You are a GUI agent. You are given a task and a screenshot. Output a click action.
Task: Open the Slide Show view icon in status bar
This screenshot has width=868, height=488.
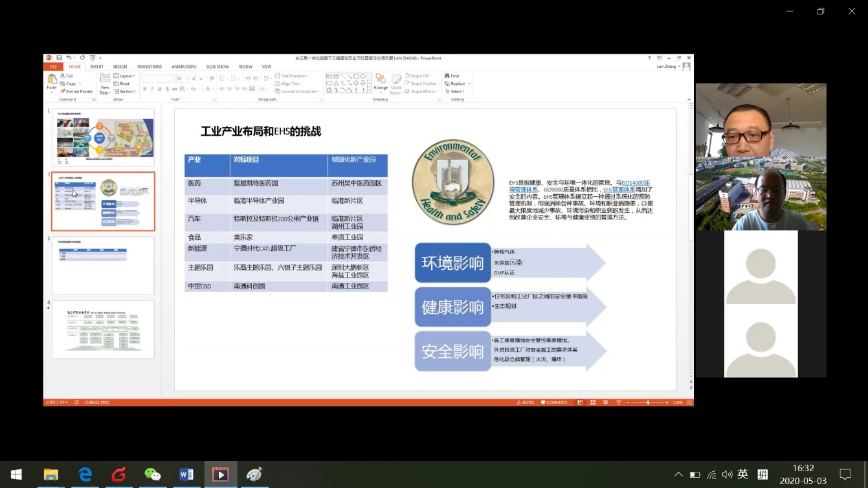click(618, 403)
